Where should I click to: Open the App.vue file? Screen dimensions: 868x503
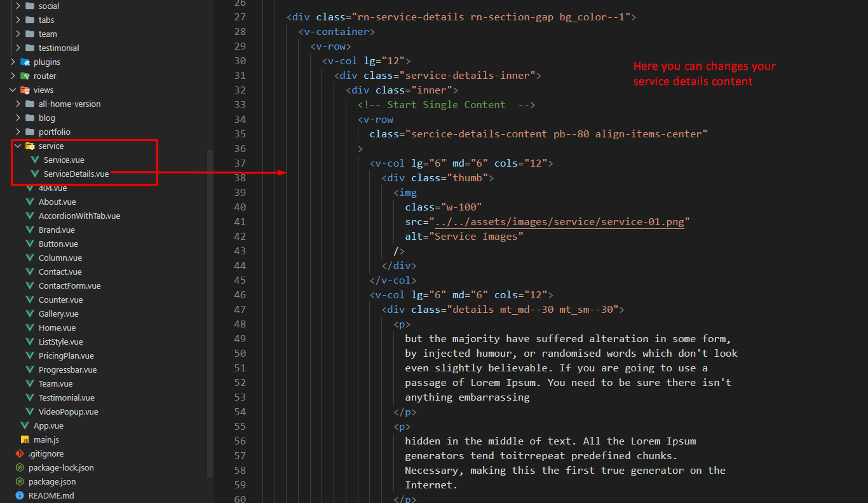[48, 426]
